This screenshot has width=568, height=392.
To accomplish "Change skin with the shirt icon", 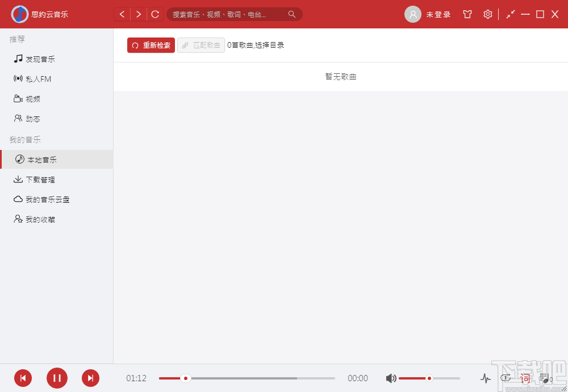I will 467,14.
